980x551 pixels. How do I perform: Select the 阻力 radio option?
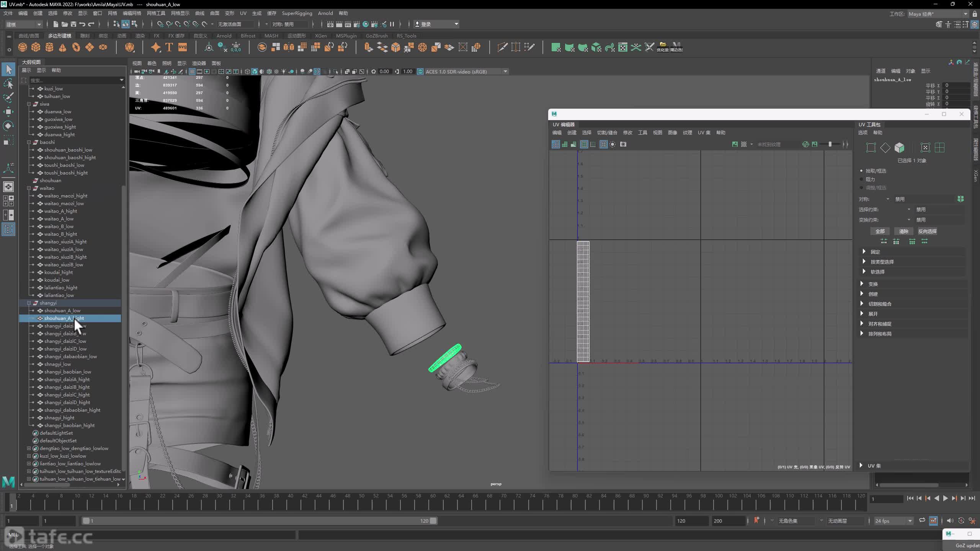pos(862,179)
